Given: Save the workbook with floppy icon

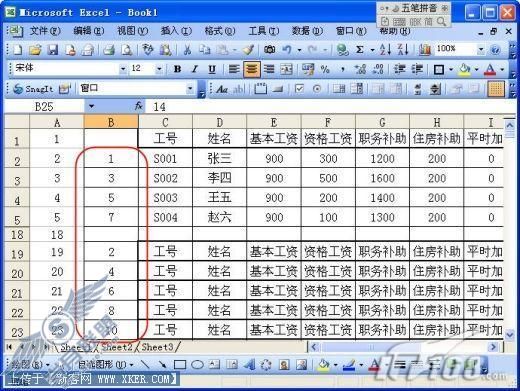Looking at the screenshot, I should pyautogui.click(x=53, y=50).
